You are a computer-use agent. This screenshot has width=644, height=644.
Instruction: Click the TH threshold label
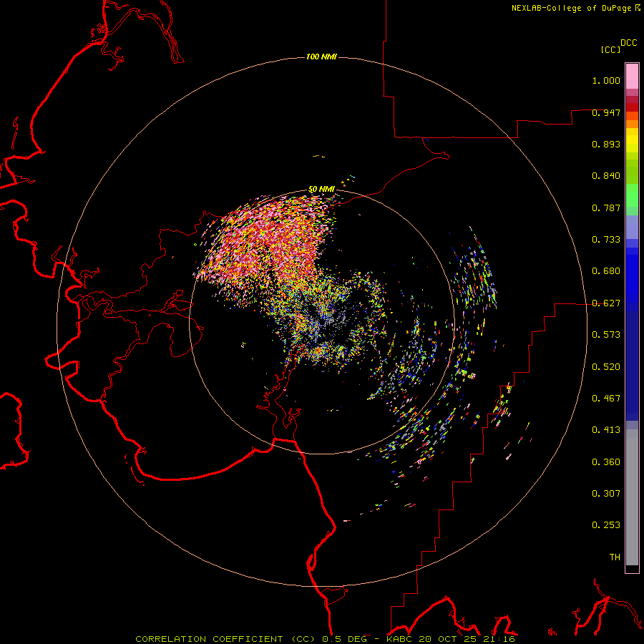[x=615, y=557]
